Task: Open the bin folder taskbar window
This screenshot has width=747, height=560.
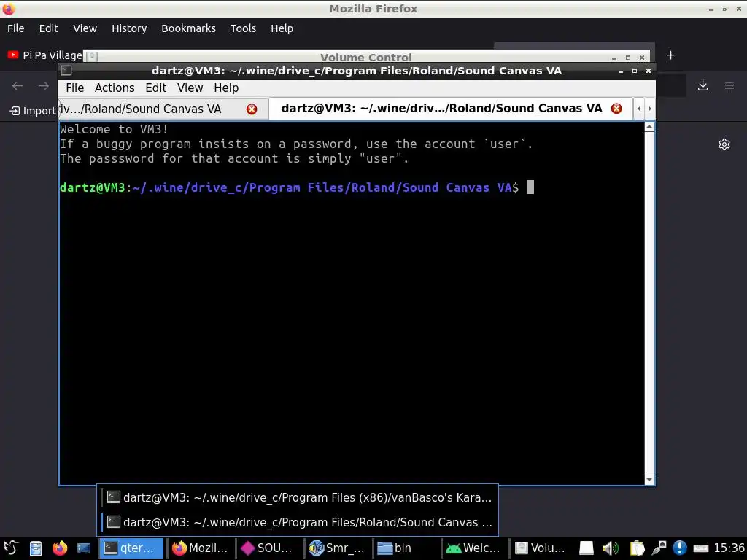Action: pos(406,548)
